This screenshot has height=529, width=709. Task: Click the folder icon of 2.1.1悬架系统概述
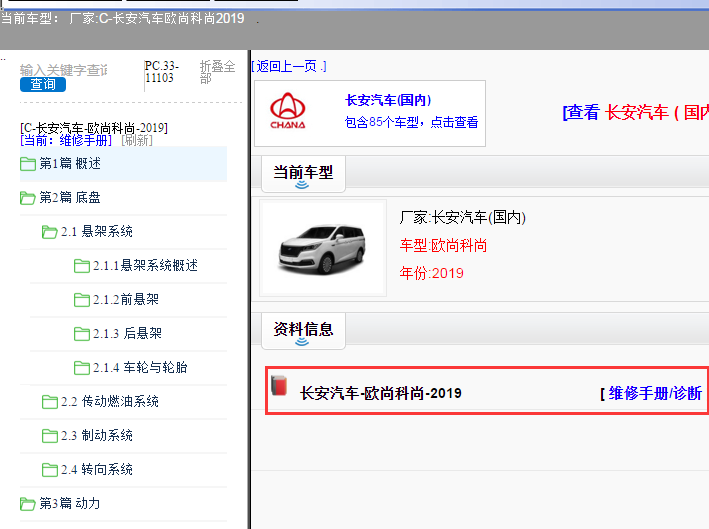click(x=82, y=266)
